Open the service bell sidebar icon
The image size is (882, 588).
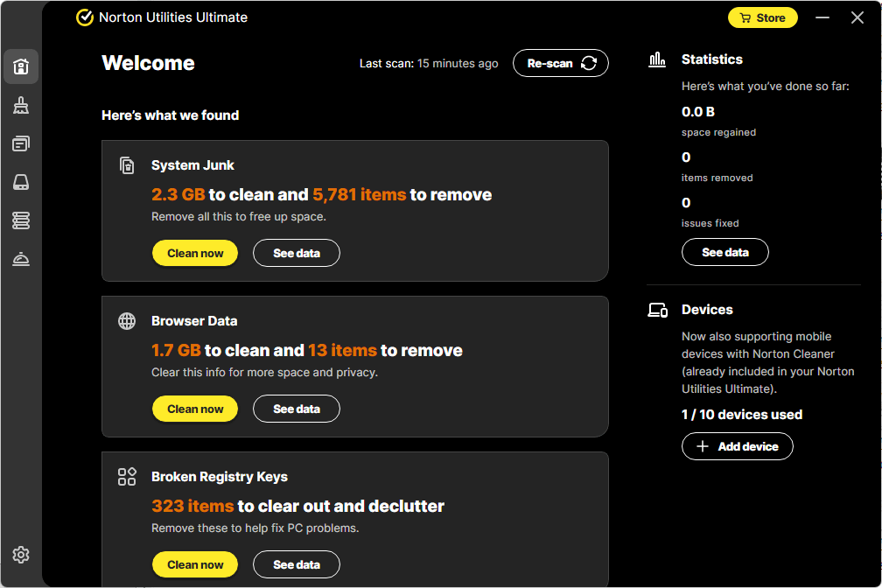click(21, 259)
